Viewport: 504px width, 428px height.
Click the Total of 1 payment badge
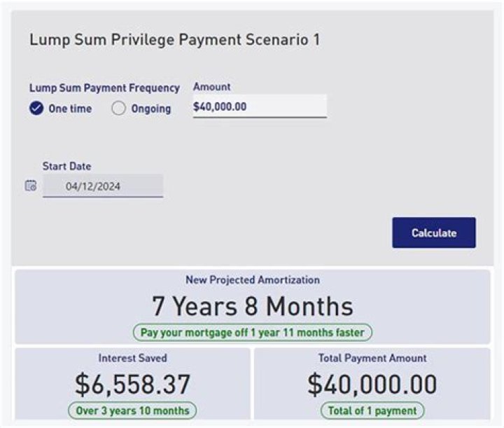(x=372, y=410)
